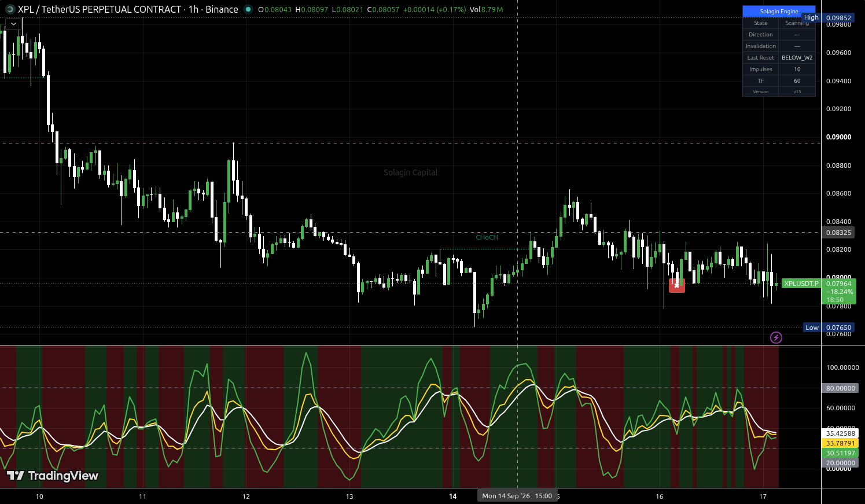Collapse the chart legend with the chevron
The image size is (865, 504).
click(13, 24)
